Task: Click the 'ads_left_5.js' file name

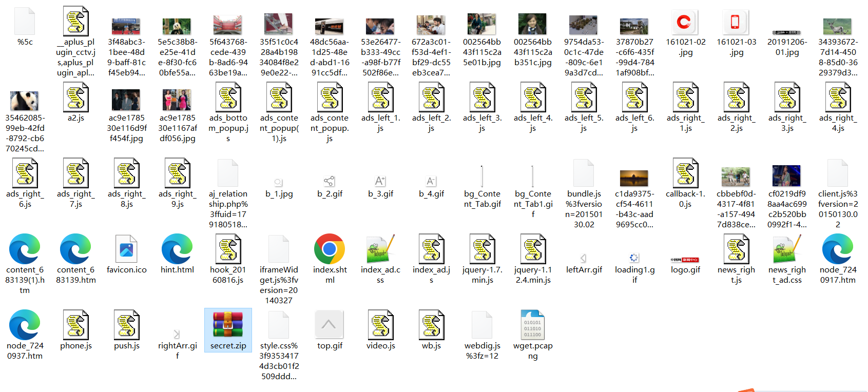Action: [x=584, y=123]
